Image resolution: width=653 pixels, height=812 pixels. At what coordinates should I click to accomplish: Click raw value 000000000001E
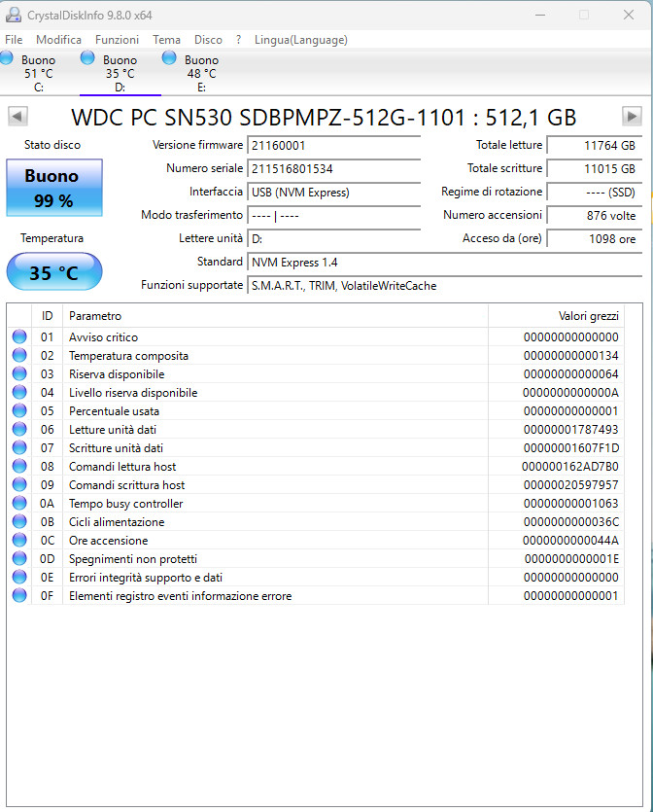click(571, 559)
